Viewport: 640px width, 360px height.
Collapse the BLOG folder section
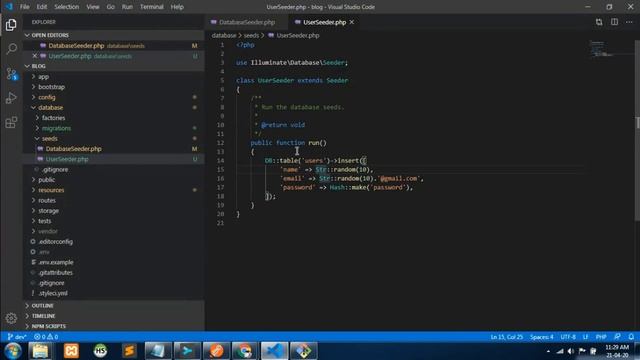coord(113,66)
